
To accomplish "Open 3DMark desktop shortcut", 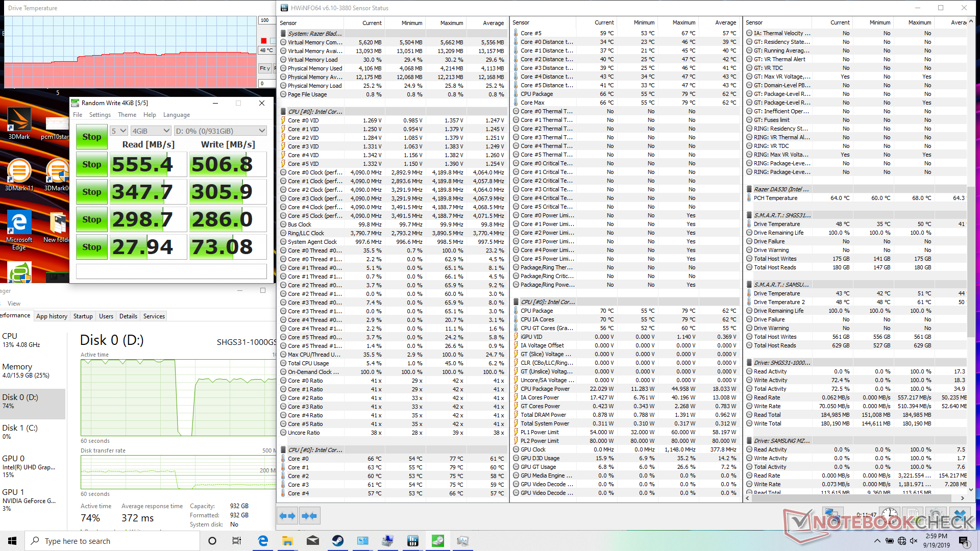I will tap(19, 123).
